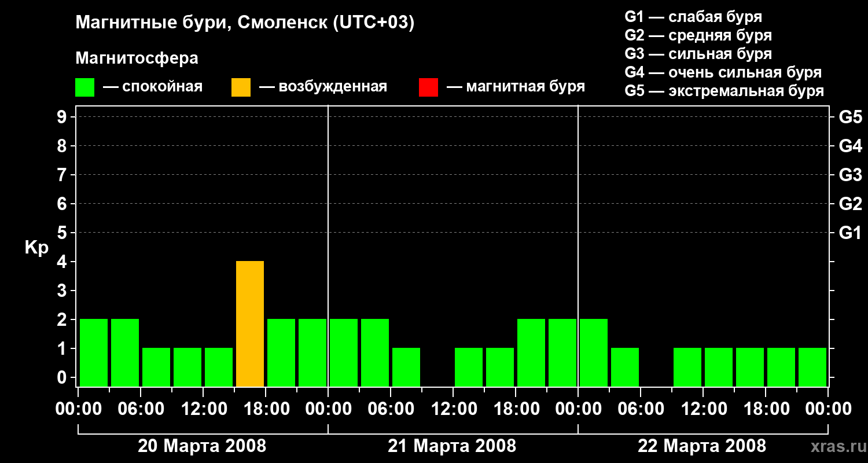Click the green 'спокойная' legend swatch
Screen dimensions: 868x463
85,87
